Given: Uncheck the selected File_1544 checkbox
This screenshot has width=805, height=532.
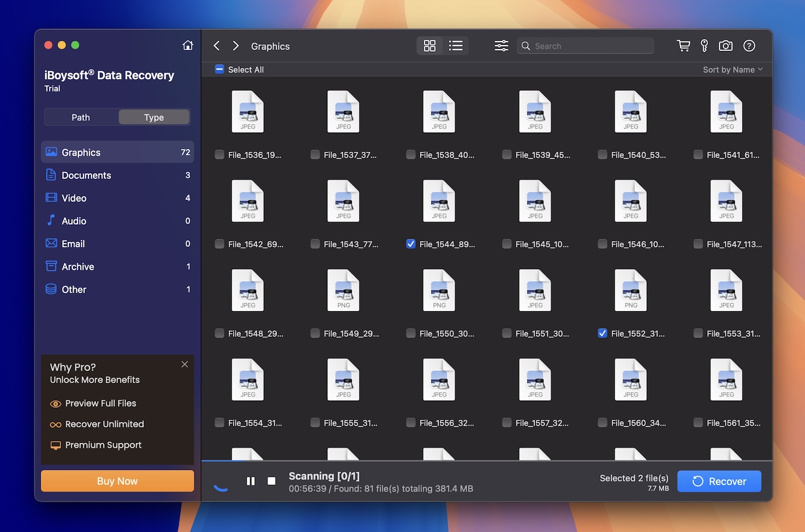Looking at the screenshot, I should [x=411, y=244].
